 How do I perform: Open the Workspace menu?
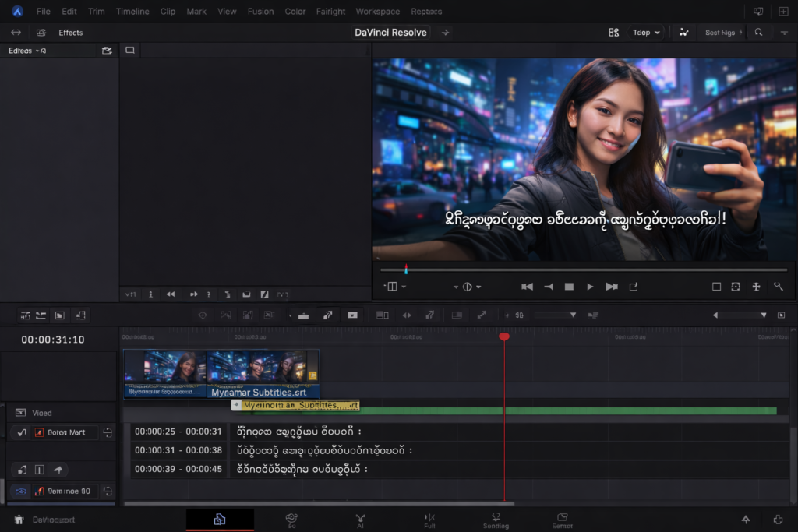[377, 12]
